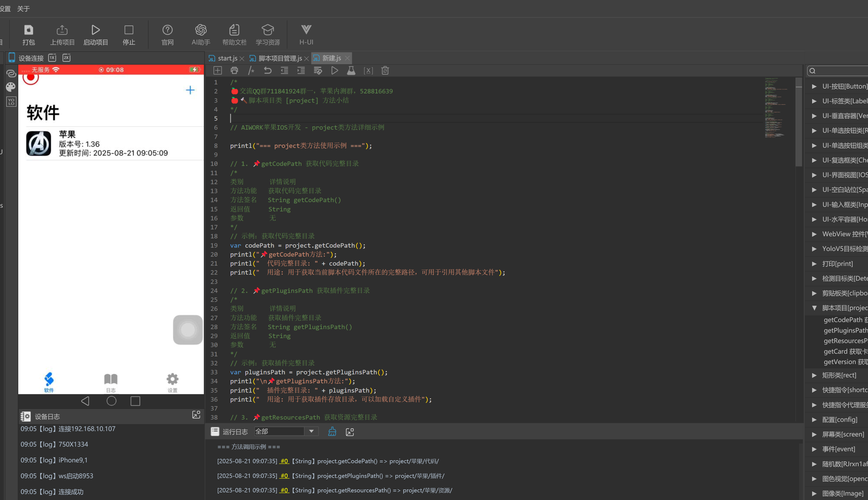Tap the blue plus button in phone screen
The image size is (868, 500).
(x=190, y=90)
